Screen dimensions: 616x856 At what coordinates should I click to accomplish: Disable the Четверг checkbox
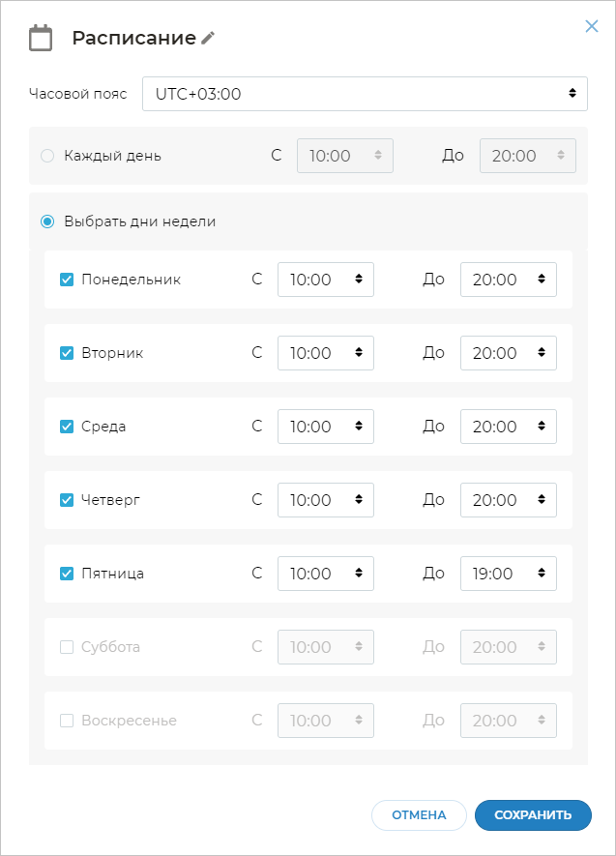[x=67, y=500]
